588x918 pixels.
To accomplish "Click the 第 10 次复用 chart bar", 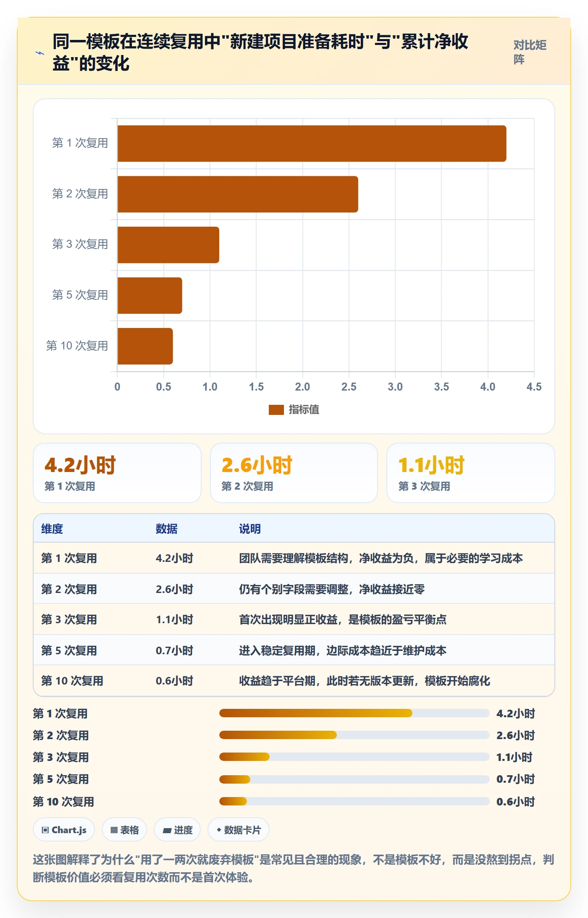I will click(145, 346).
